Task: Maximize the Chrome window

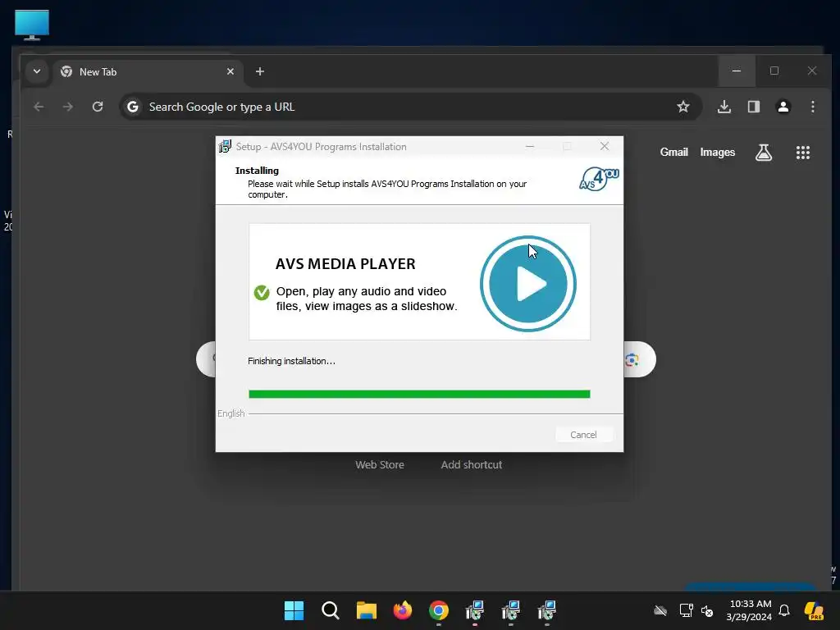Action: pos(774,71)
